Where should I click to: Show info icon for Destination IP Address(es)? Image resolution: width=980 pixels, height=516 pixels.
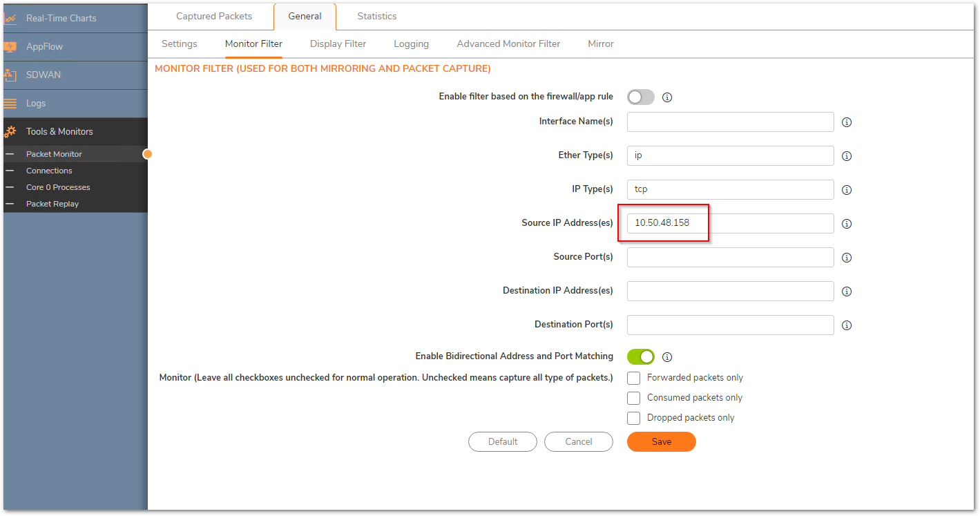point(847,292)
